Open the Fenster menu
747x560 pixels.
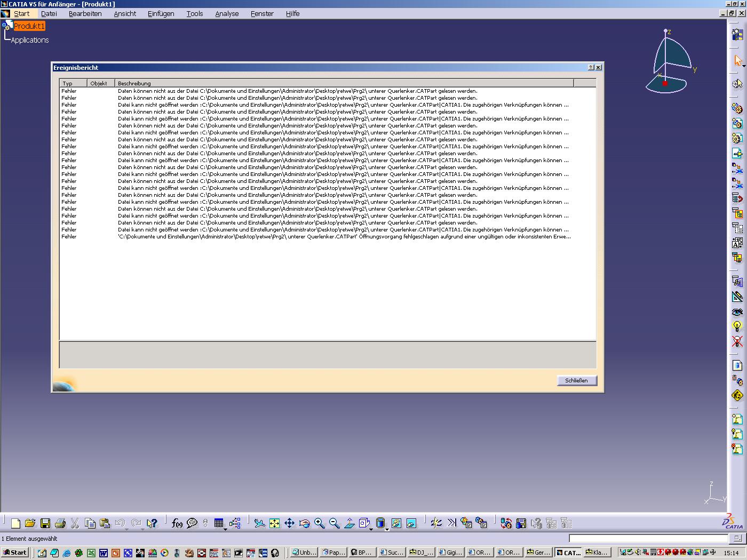pos(262,13)
